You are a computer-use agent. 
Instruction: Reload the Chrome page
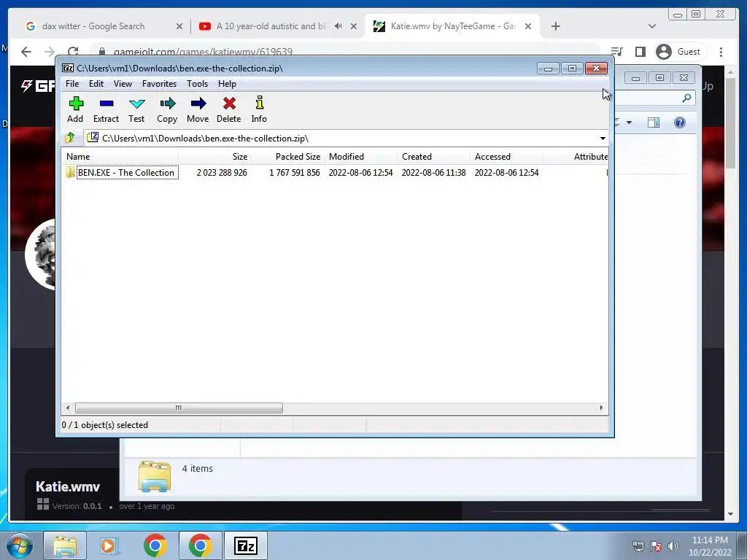(x=73, y=52)
